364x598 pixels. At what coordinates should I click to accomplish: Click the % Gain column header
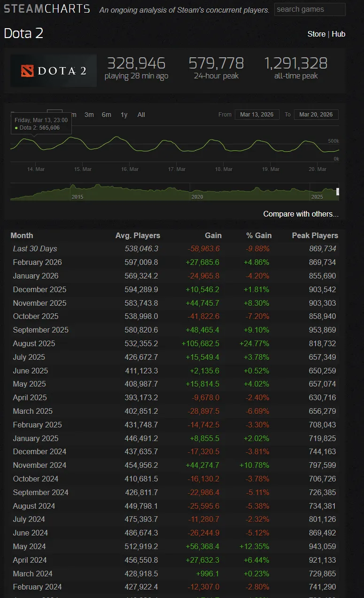click(x=259, y=235)
